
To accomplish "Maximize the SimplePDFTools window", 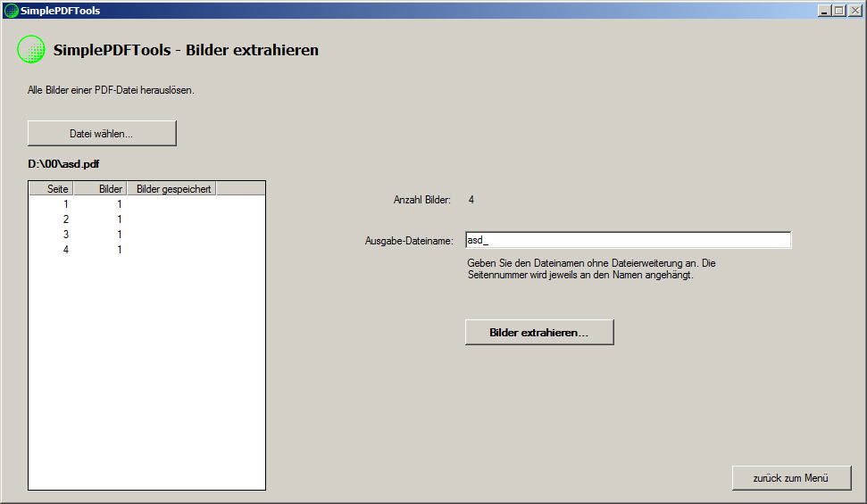I will tap(839, 11).
